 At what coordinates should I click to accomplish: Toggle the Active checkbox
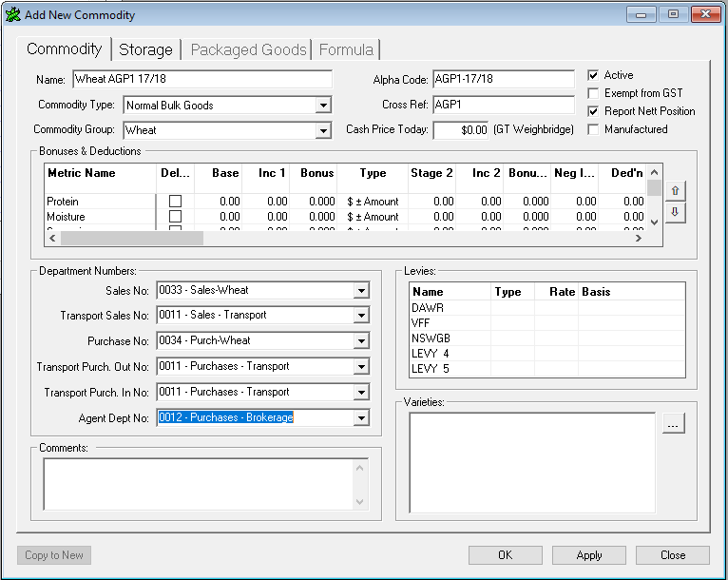click(x=593, y=75)
